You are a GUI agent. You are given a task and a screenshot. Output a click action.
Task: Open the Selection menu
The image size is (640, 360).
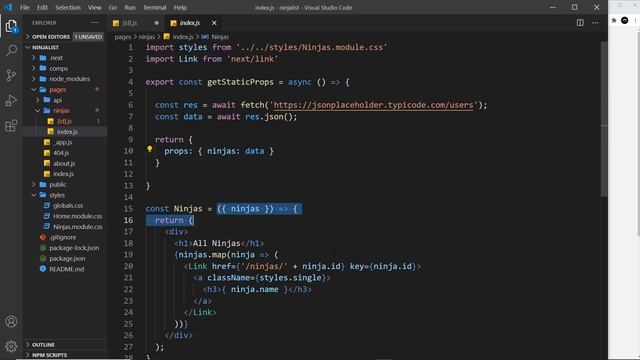(x=68, y=7)
